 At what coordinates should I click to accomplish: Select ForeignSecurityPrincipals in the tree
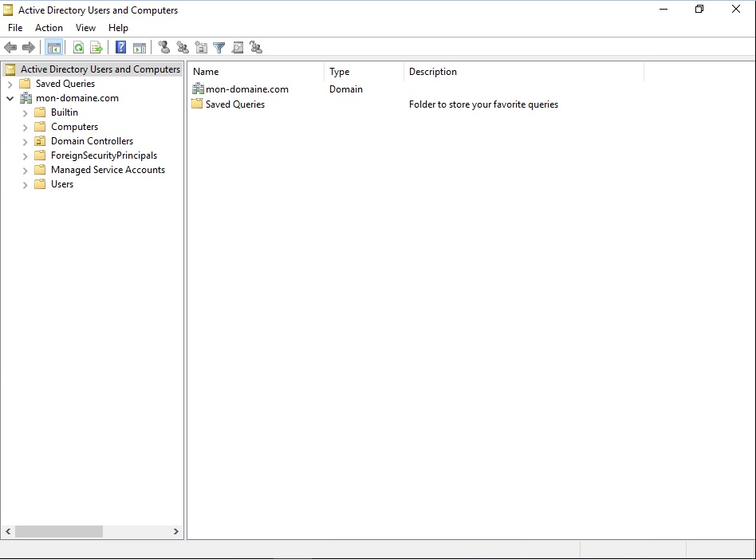(x=104, y=155)
